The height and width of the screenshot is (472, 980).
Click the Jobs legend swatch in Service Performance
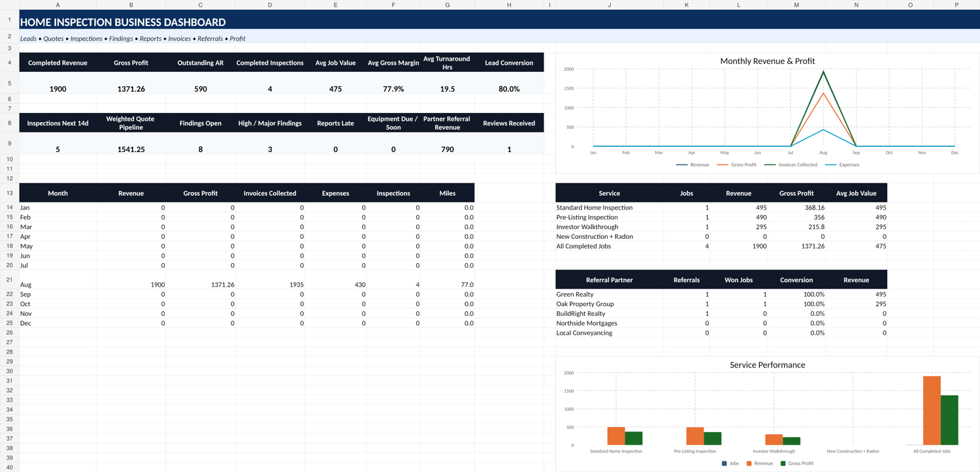724,464
